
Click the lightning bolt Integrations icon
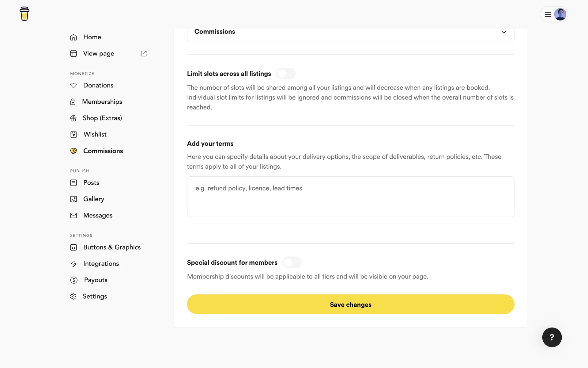73,264
